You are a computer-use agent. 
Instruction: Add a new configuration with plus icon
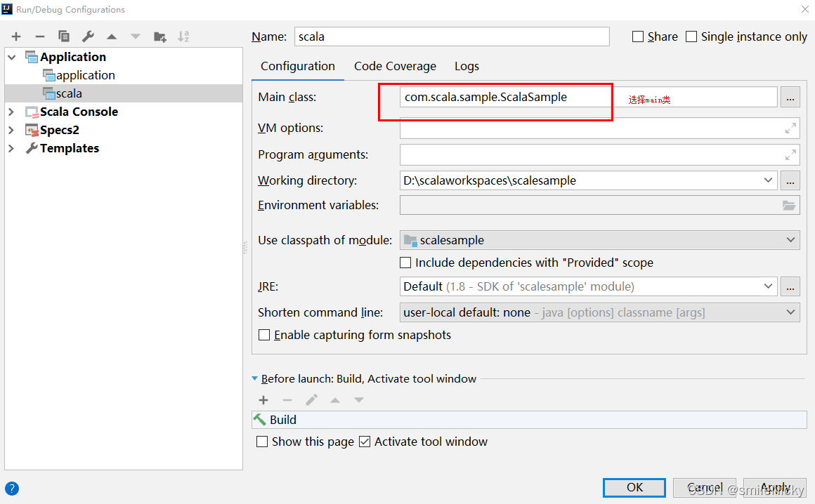click(x=16, y=37)
